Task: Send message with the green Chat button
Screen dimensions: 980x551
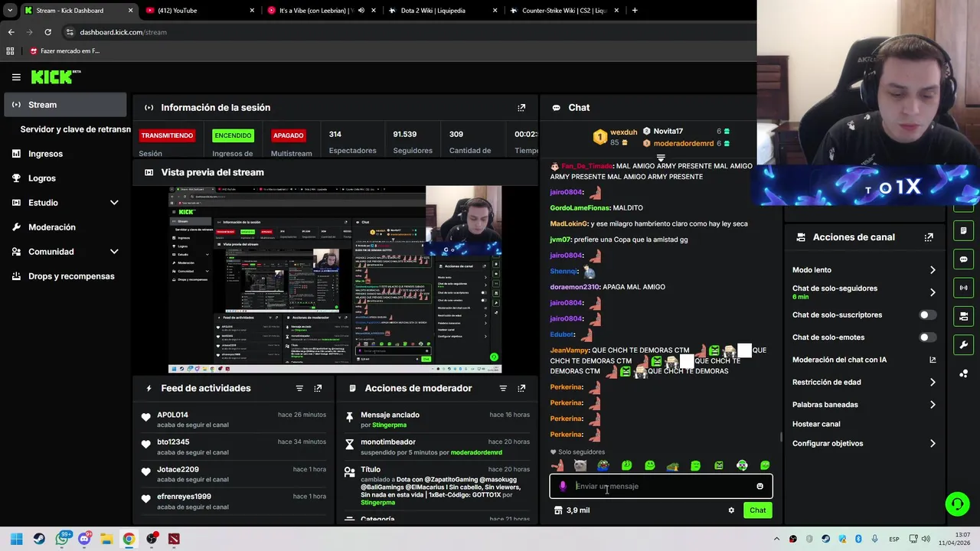Action: coord(757,510)
